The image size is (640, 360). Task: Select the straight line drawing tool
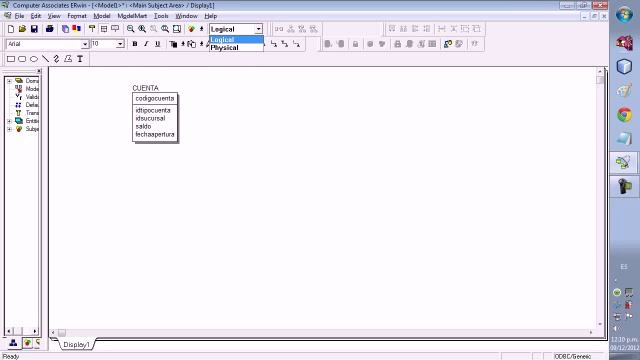coord(45,59)
